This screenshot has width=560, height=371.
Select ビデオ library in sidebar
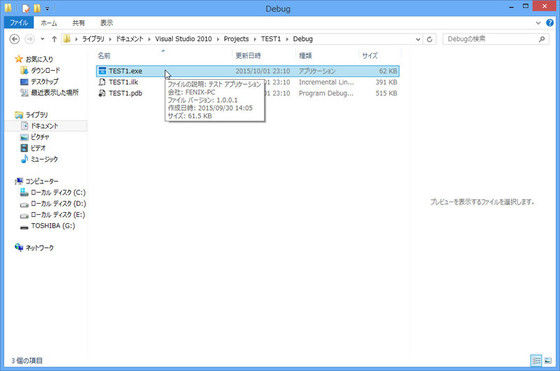38,148
